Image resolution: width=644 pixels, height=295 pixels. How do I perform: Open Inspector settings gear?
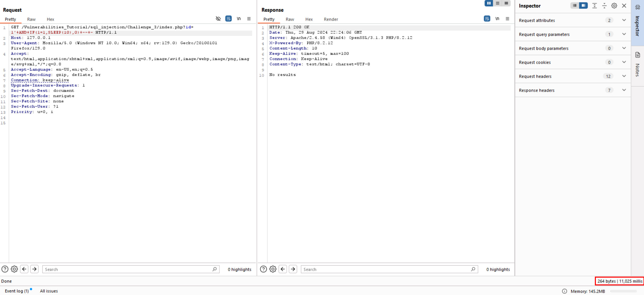coord(614,6)
